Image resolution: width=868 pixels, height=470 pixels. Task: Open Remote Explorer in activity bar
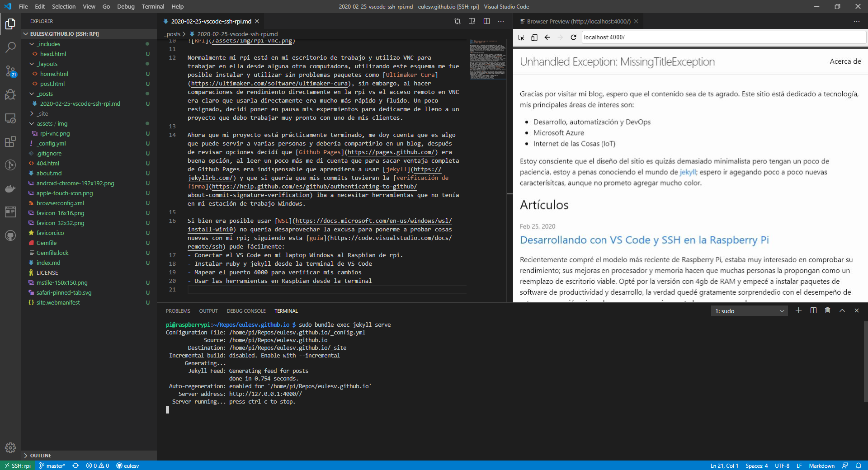pos(10,118)
